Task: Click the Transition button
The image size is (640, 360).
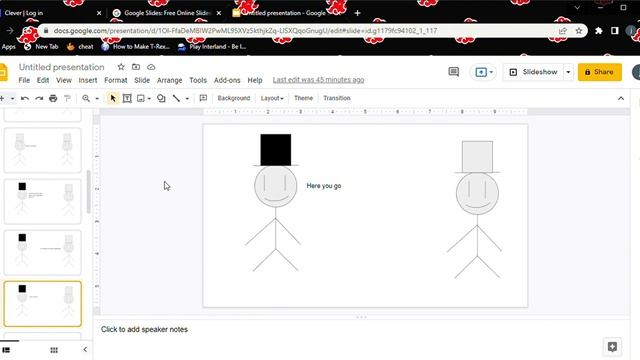Action: 337,98
